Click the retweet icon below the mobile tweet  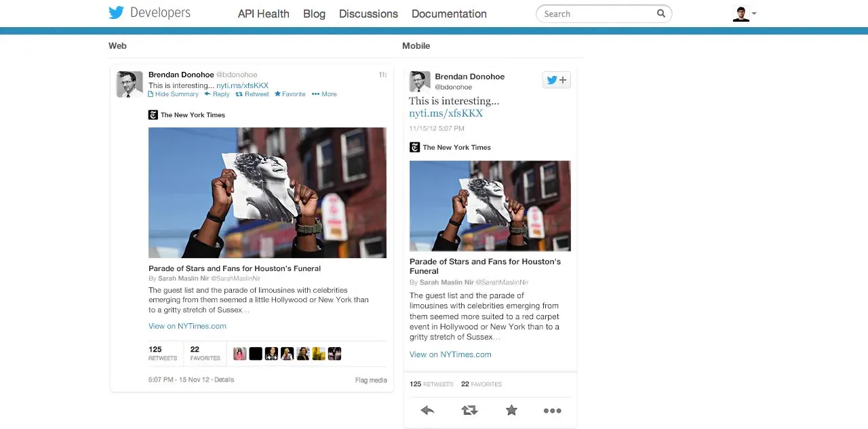(469, 410)
